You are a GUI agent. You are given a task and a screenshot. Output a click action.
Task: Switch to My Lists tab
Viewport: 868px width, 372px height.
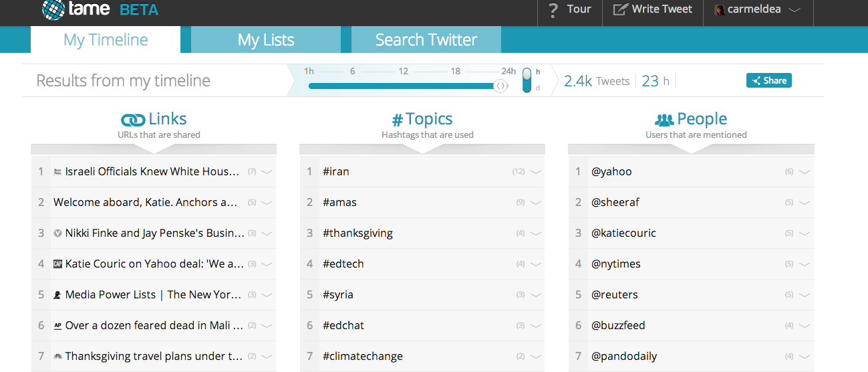(x=266, y=39)
